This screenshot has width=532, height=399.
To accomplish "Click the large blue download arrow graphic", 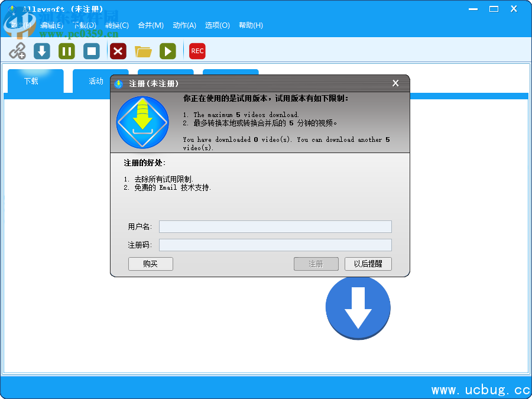I will (x=358, y=307).
